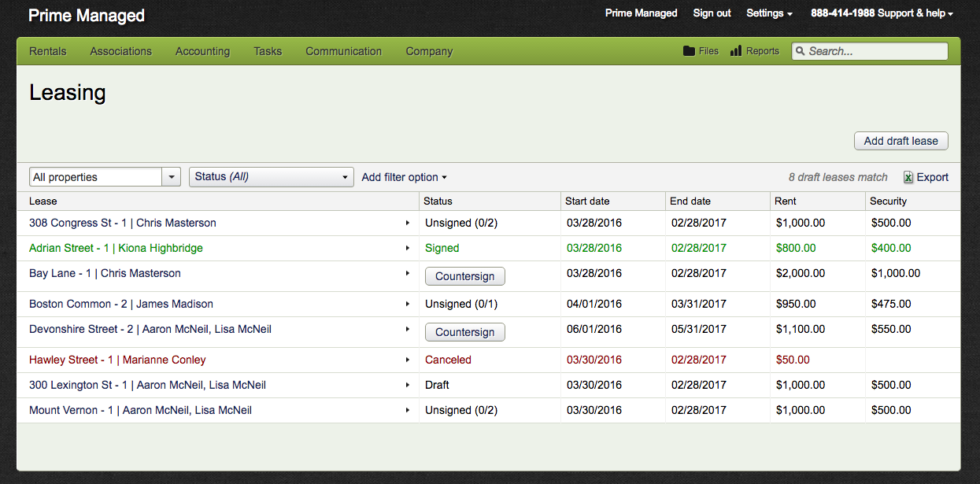Open row arrow for Hawley Street lease

click(407, 360)
